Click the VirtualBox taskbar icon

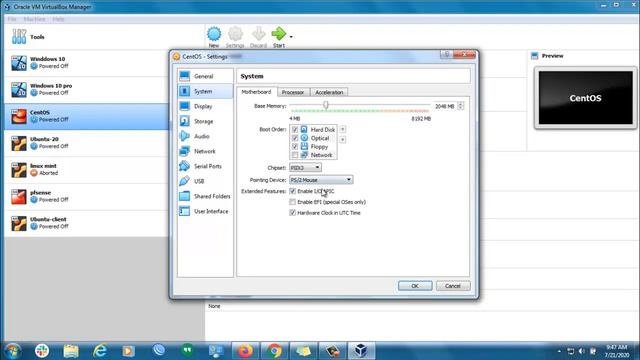click(x=361, y=351)
